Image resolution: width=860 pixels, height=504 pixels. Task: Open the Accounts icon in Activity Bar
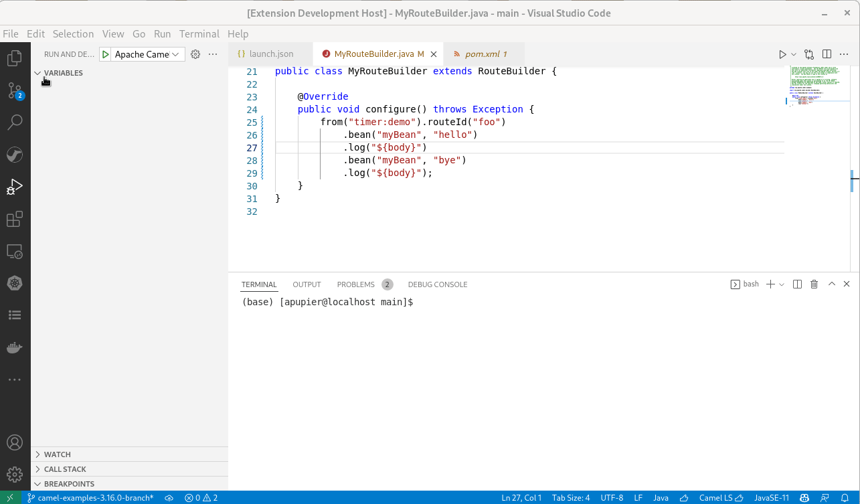click(x=15, y=442)
